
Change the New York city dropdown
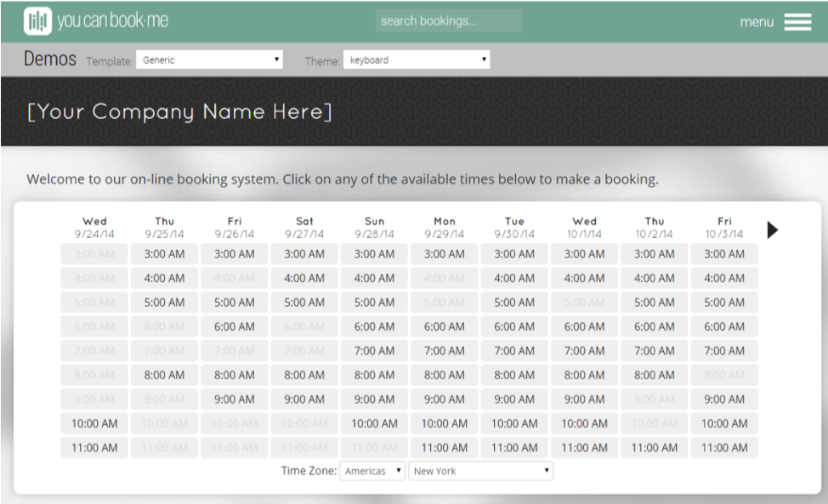point(480,471)
